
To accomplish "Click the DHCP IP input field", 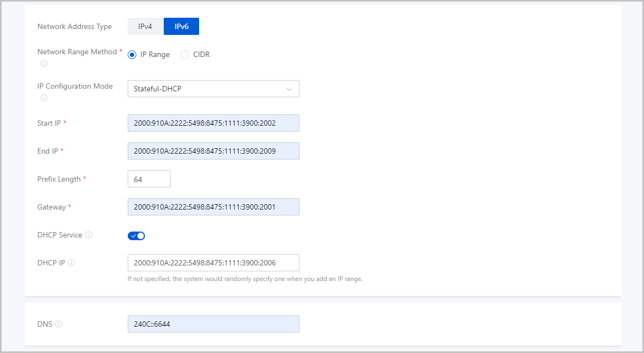I will [x=213, y=263].
